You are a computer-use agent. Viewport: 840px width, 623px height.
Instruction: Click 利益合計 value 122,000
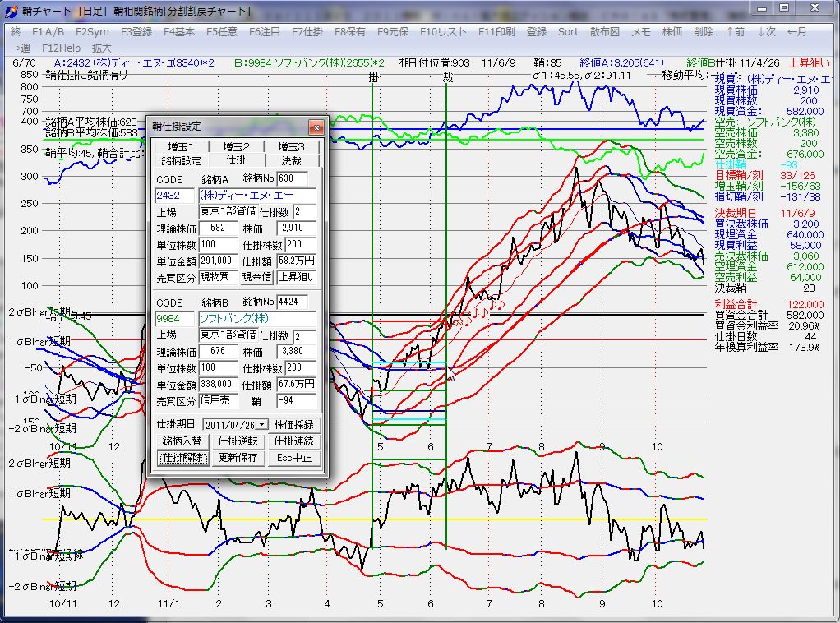coord(805,304)
